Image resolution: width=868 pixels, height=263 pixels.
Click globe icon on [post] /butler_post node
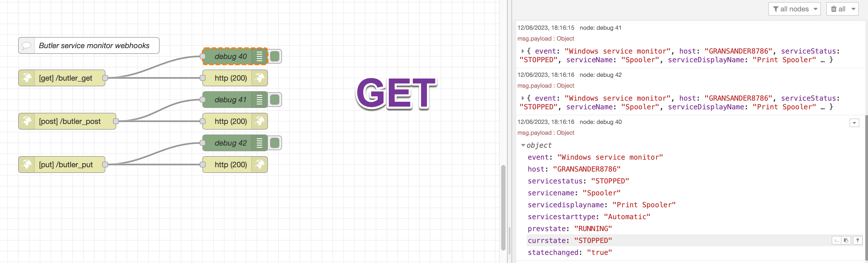click(x=27, y=121)
